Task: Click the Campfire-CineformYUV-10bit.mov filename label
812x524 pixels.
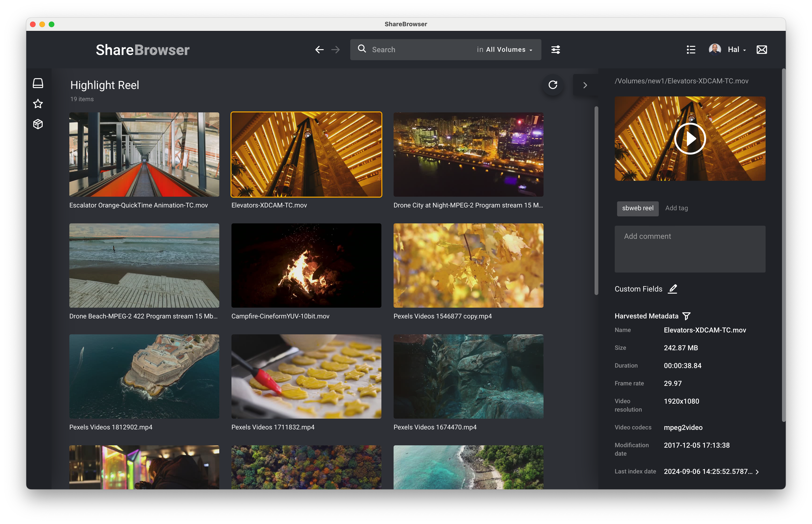Action: coord(280,316)
